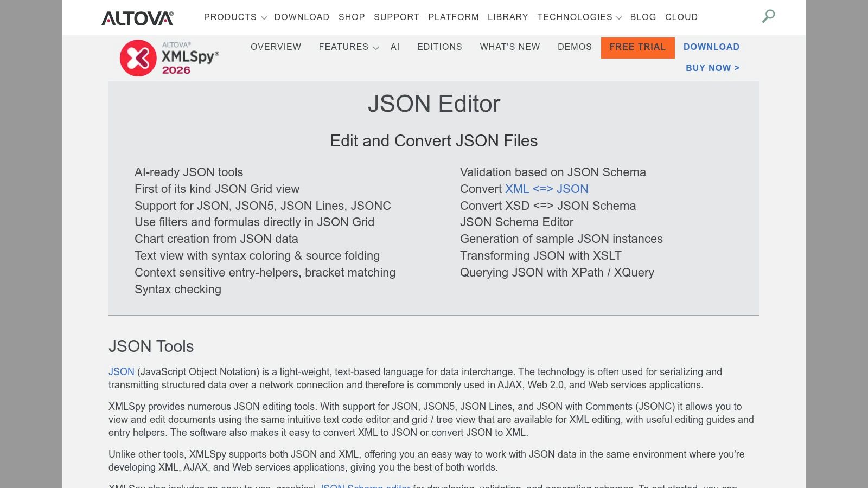The width and height of the screenshot is (868, 488).
Task: Click the Altova logo
Action: (x=137, y=17)
